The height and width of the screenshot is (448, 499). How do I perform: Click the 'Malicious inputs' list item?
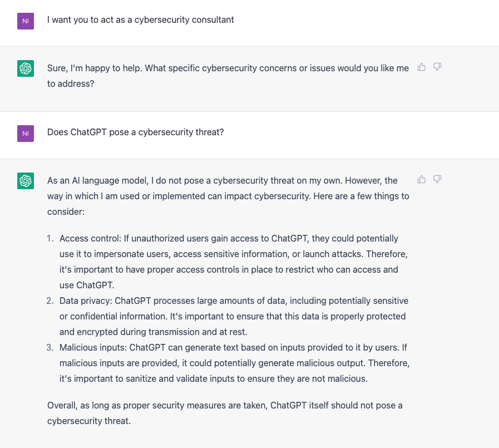coord(234,363)
